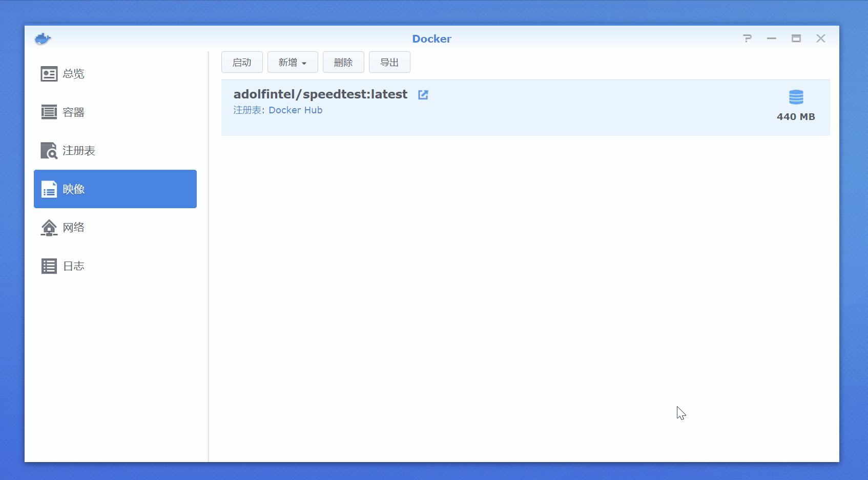Switch to the 容器 tab label
The width and height of the screenshot is (868, 480).
click(x=74, y=112)
